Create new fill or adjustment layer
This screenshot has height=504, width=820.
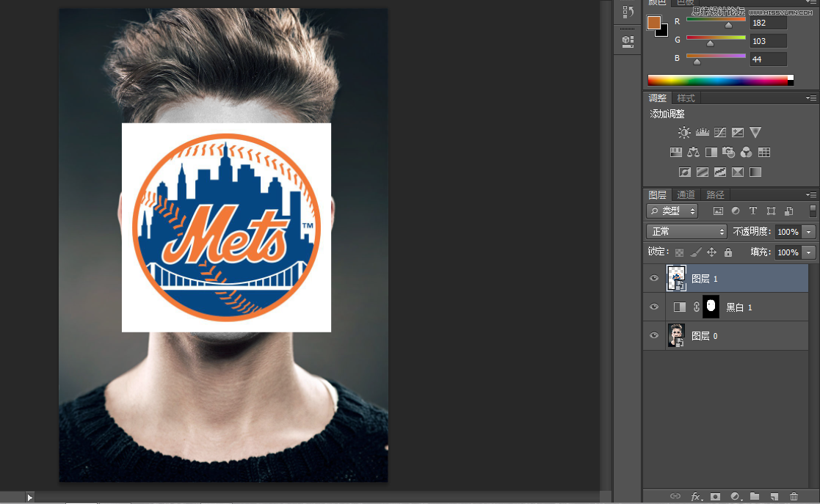coord(736,496)
